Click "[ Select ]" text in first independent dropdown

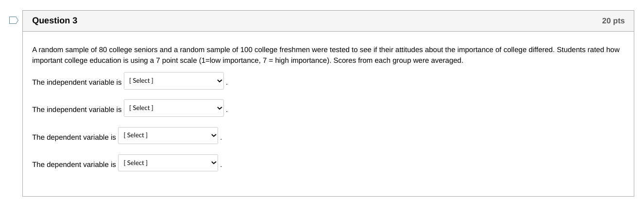[x=141, y=81]
